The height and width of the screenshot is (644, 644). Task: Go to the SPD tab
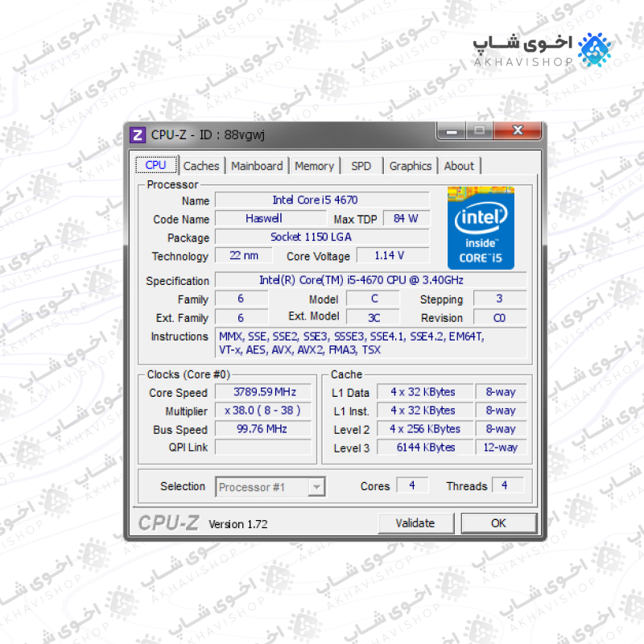click(x=361, y=166)
